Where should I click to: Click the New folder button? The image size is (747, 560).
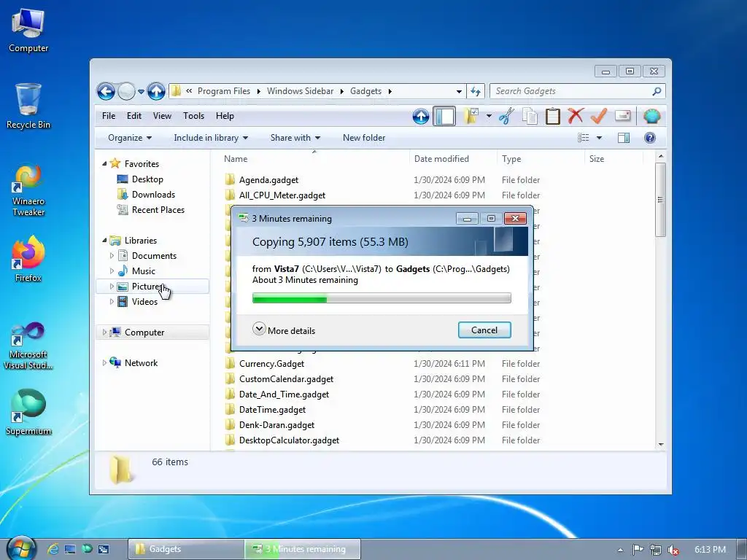(364, 138)
